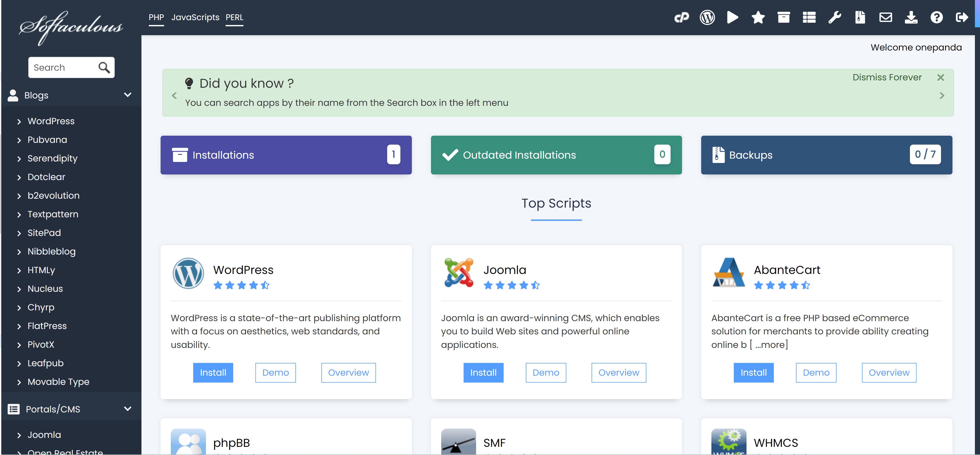980x455 pixels.
Task: Show next tip with right arrow
Action: [x=942, y=96]
